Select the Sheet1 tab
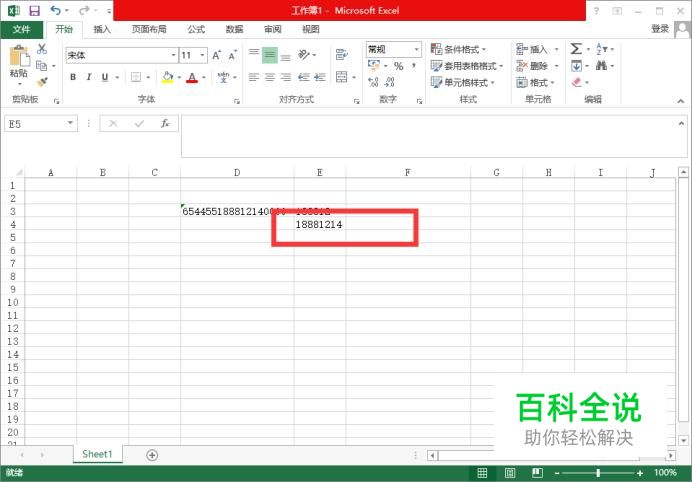 (98, 454)
